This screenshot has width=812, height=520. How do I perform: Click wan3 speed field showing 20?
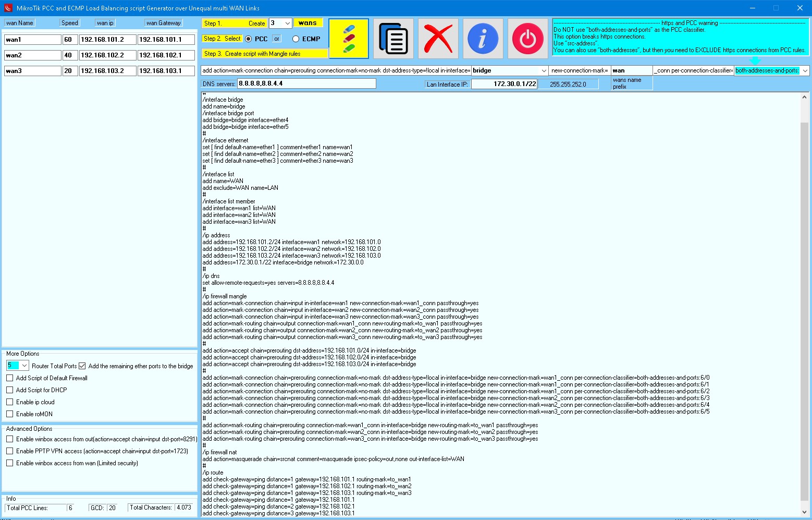click(70, 71)
